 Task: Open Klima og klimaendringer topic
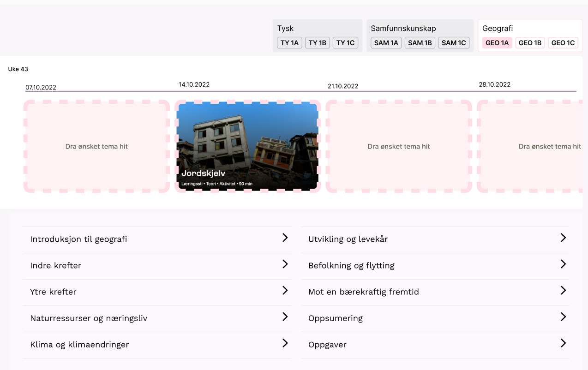click(157, 345)
